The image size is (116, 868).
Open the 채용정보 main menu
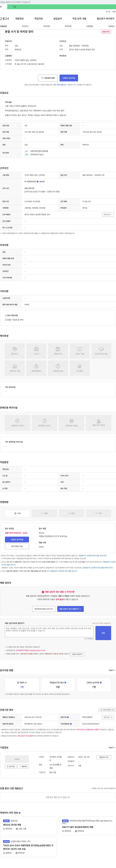pyautogui.click(x=20, y=18)
